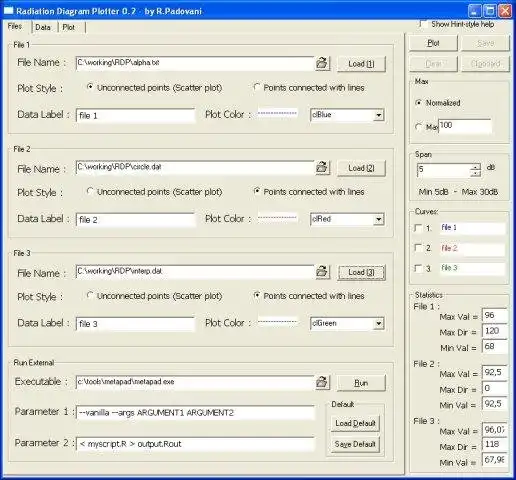Click the File 1 Max Dir field showing 120
Viewport: 516px width, 480px height.
[x=495, y=331]
